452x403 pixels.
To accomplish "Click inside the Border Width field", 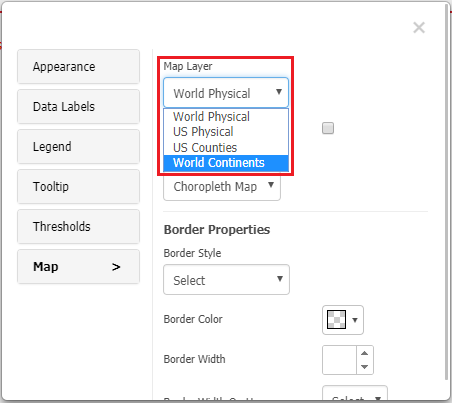I will click(339, 360).
